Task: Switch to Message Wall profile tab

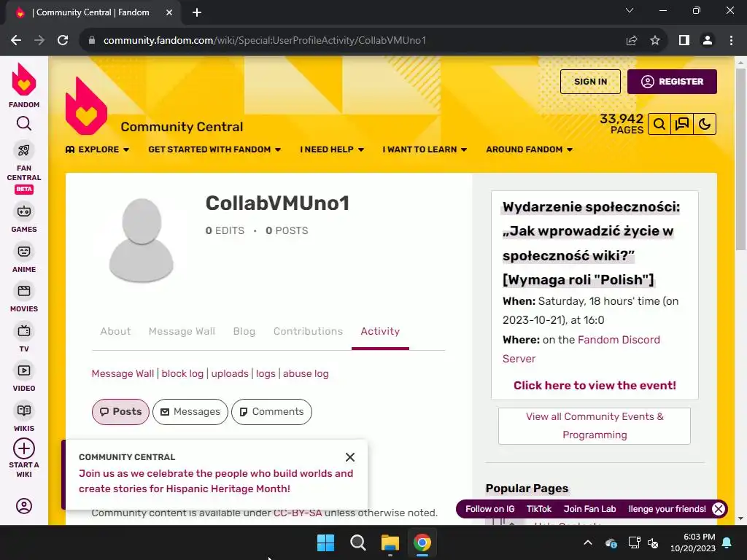Action: tap(182, 332)
